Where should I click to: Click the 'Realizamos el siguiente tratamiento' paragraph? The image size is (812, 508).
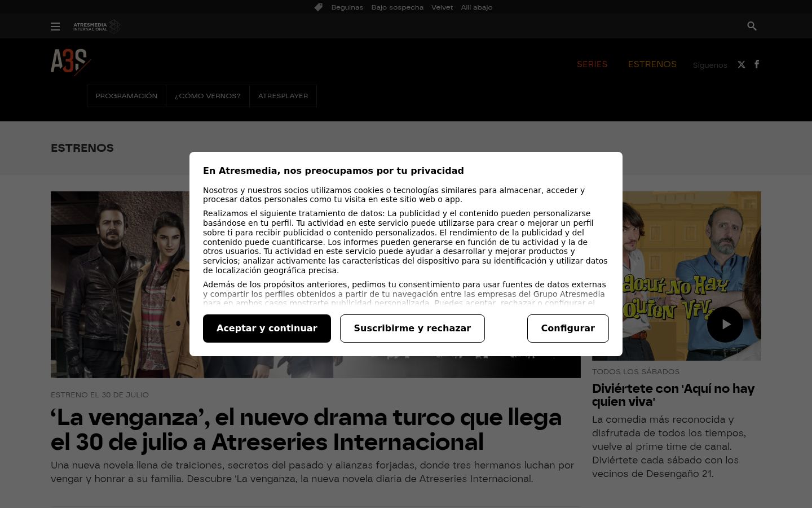(405, 242)
